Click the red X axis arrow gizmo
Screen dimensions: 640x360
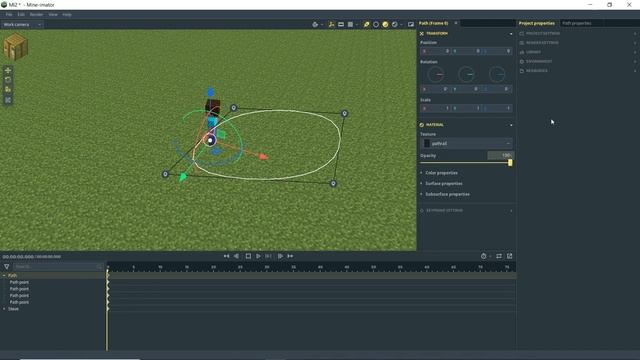(264, 157)
